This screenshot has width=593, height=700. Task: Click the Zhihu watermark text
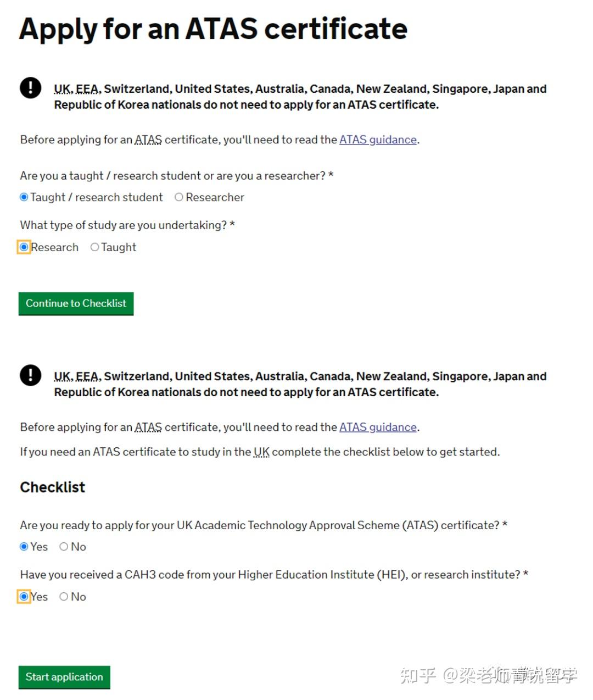489,675
